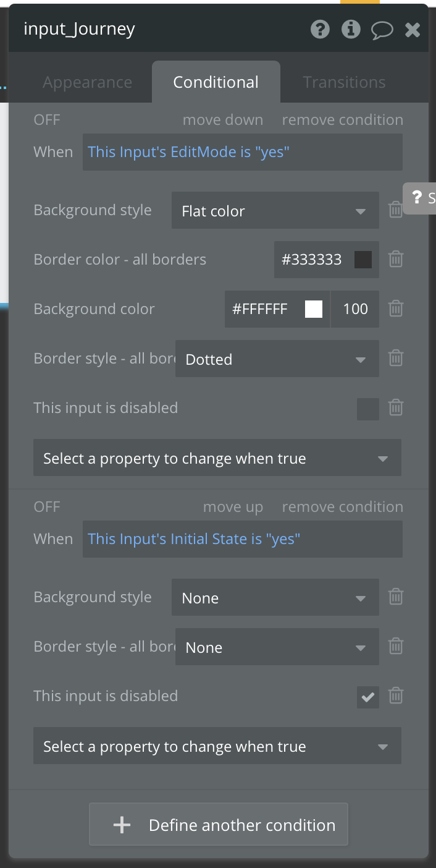
Task: Remove the Background color property row
Action: 396,308
